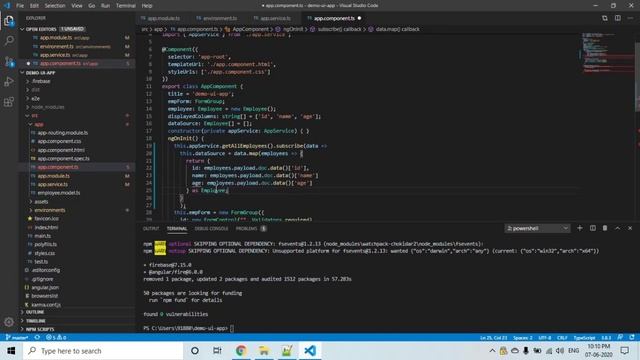The image size is (640, 360).
Task: Show hidden system tray icons
Action: (492, 351)
